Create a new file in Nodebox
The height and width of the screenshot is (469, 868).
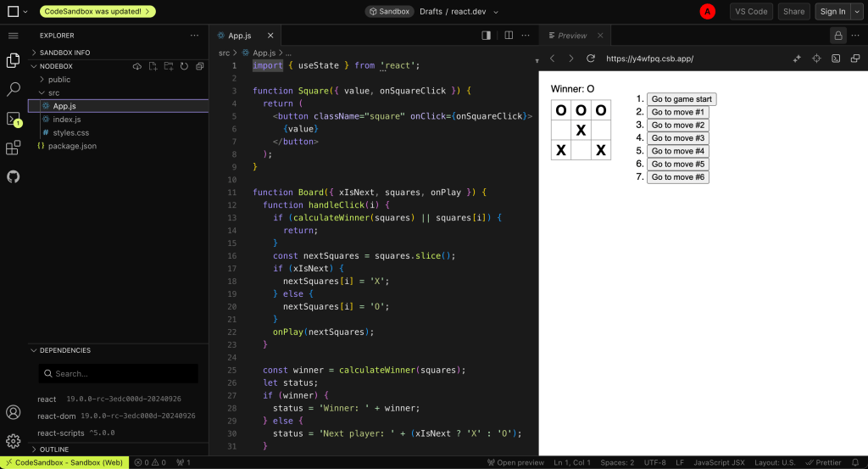153,66
